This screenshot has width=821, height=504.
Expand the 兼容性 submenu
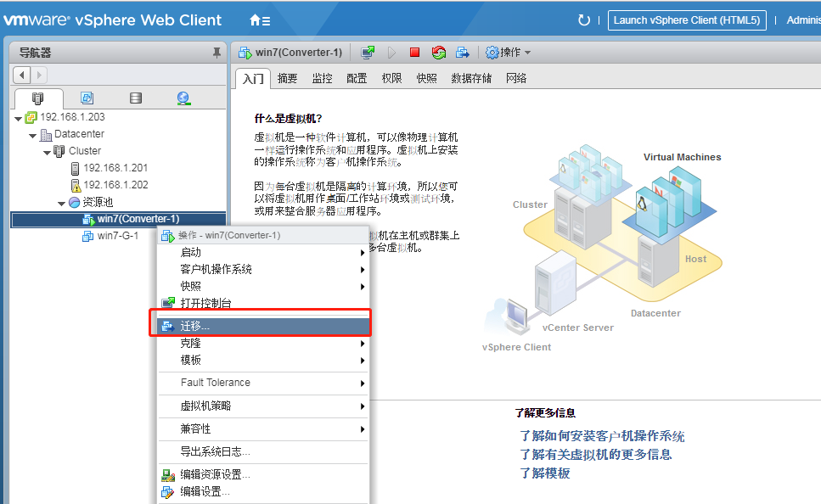[x=363, y=429]
